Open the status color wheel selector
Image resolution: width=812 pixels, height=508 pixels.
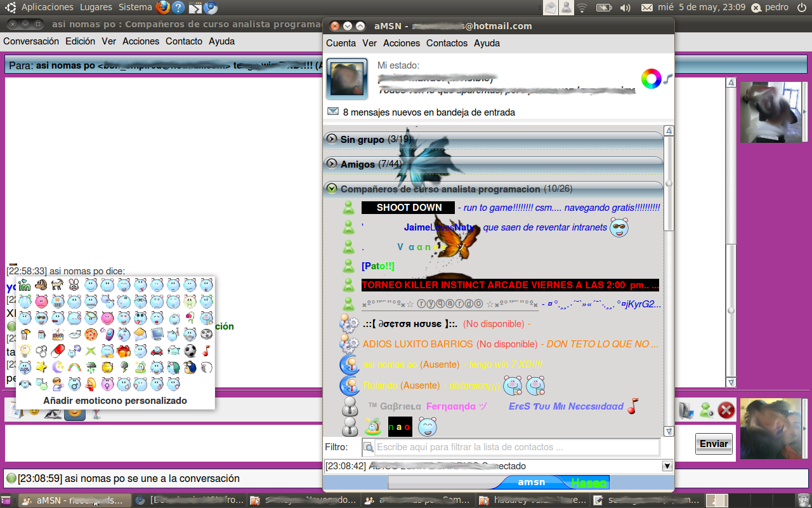(x=651, y=79)
